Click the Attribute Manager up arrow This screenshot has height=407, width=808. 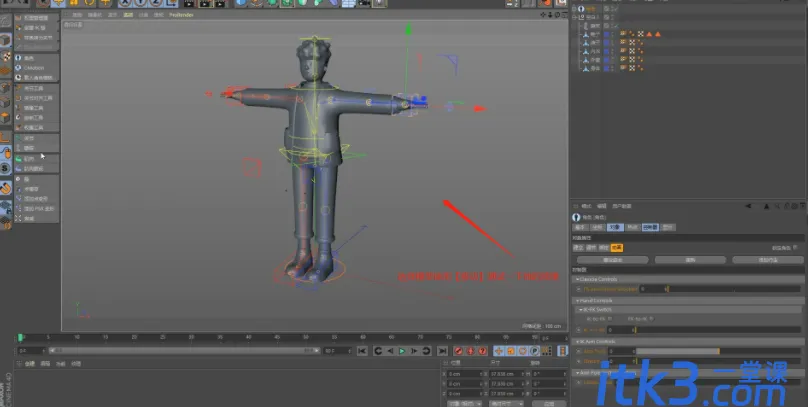pos(766,206)
